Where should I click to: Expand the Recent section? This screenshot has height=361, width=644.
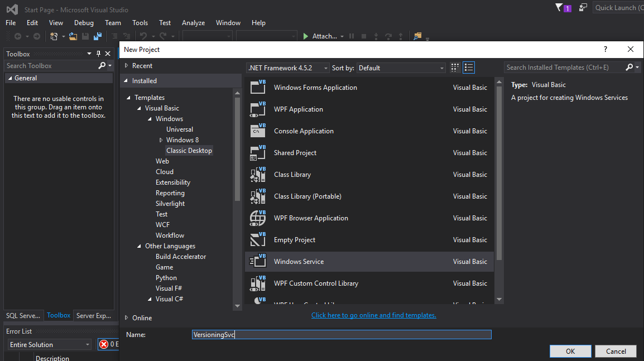pyautogui.click(x=127, y=65)
